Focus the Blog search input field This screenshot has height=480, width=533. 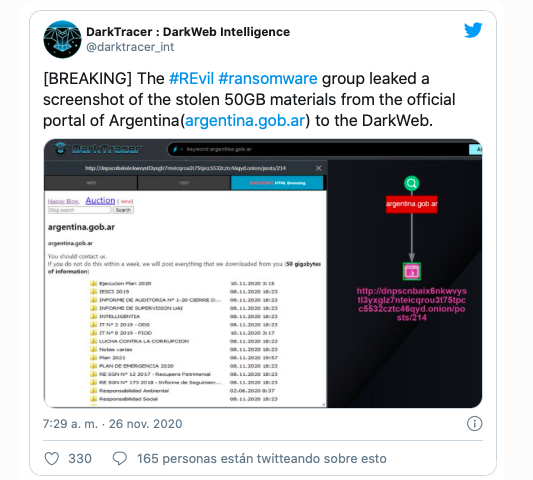click(x=80, y=210)
